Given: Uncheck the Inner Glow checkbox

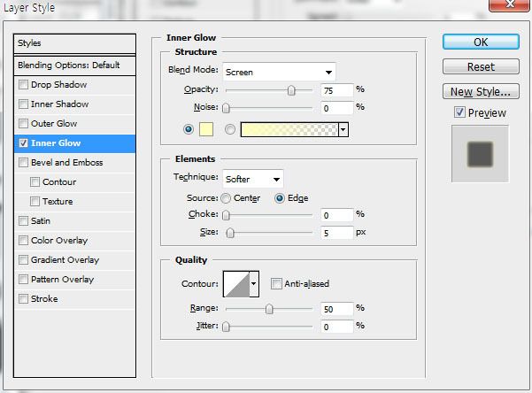Looking at the screenshot, I should 23,143.
